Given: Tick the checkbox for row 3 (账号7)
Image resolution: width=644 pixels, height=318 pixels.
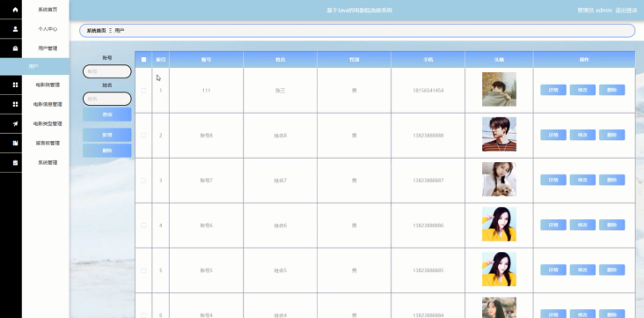Looking at the screenshot, I should point(143,181).
